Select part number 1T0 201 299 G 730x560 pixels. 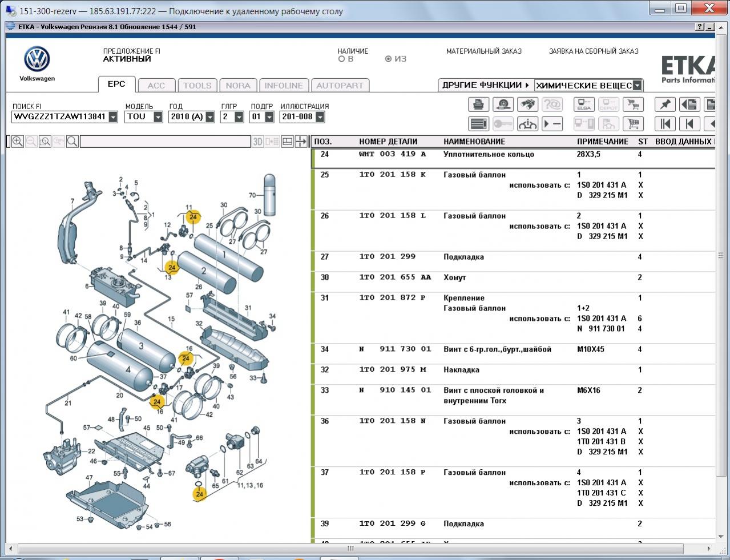393,524
